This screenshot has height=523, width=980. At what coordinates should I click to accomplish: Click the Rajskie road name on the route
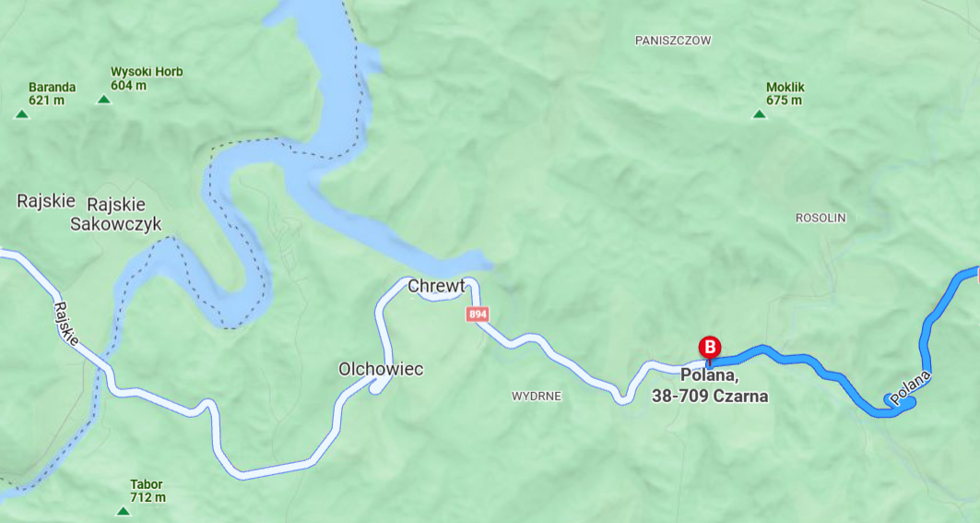pyautogui.click(x=67, y=324)
